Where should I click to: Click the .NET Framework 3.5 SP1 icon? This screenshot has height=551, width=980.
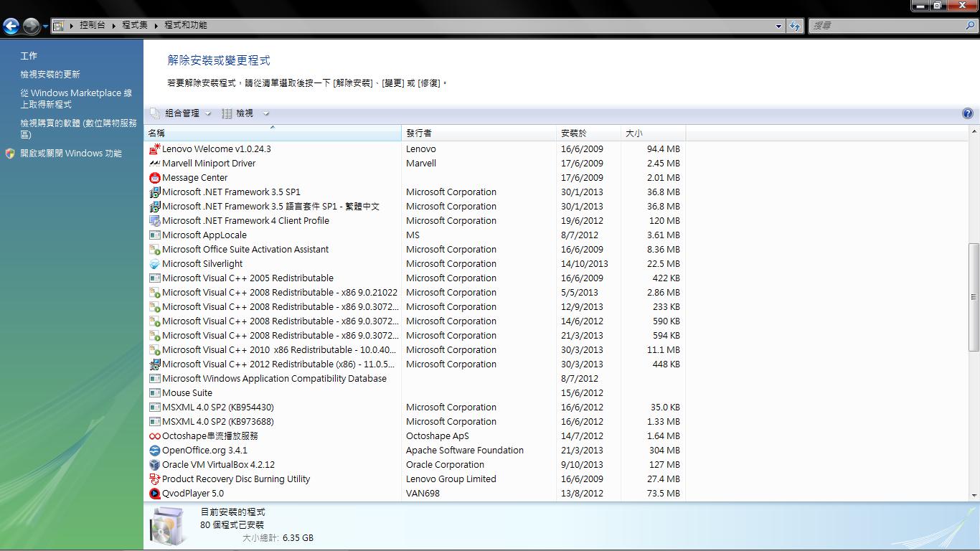[154, 192]
